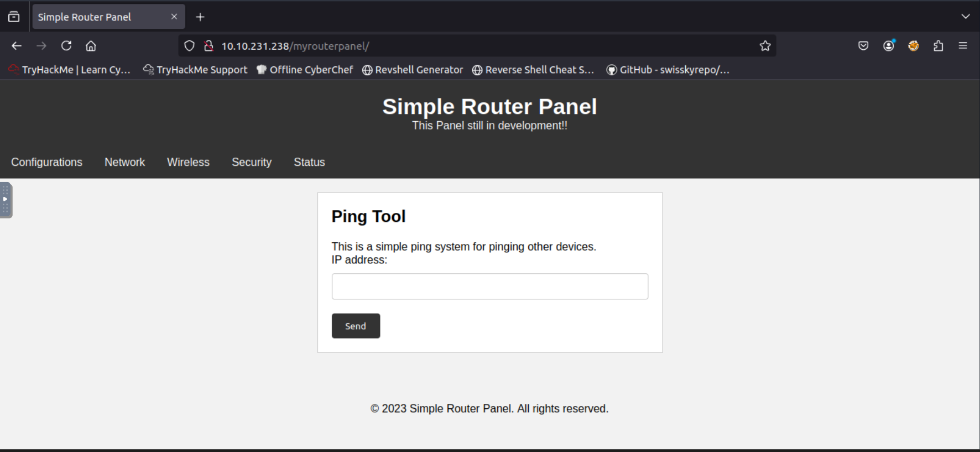This screenshot has height=452, width=980.
Task: Open the Revshell Generator bookmark
Action: tap(413, 70)
